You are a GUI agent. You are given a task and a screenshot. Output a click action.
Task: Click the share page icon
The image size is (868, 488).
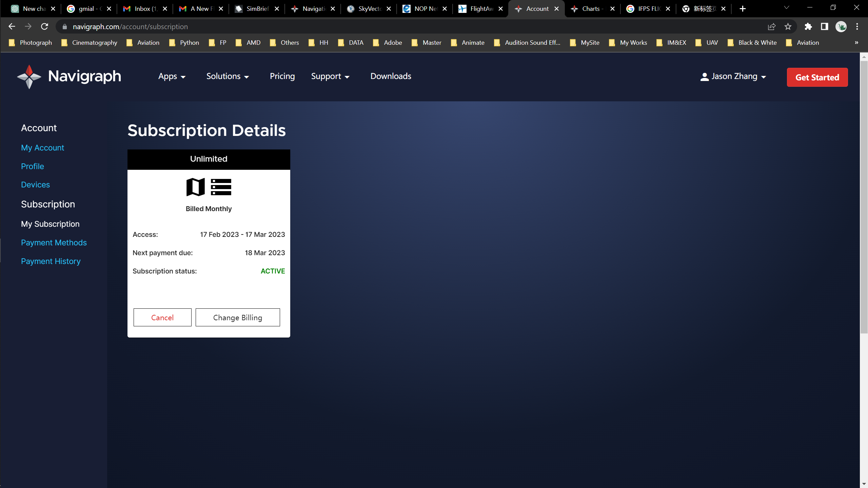pos(771,26)
